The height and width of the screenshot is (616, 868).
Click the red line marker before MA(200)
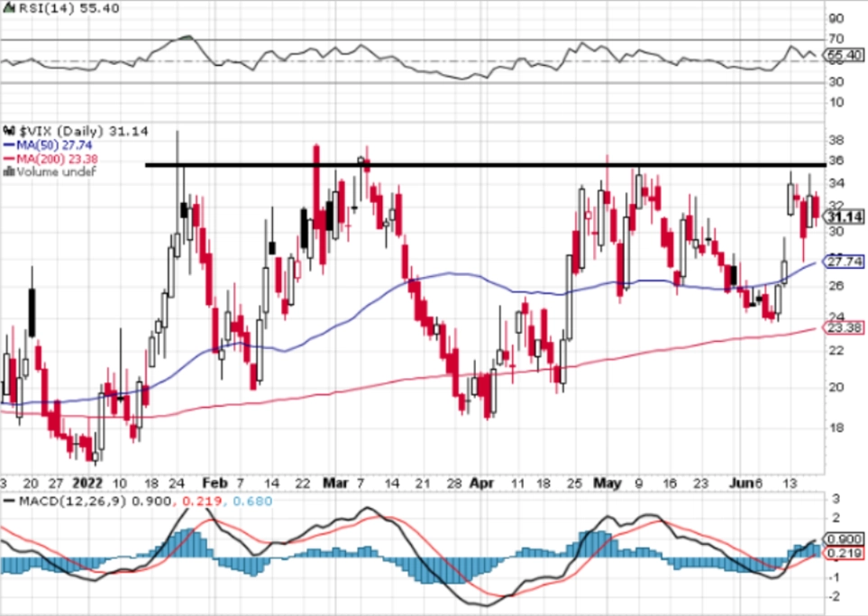[9, 159]
